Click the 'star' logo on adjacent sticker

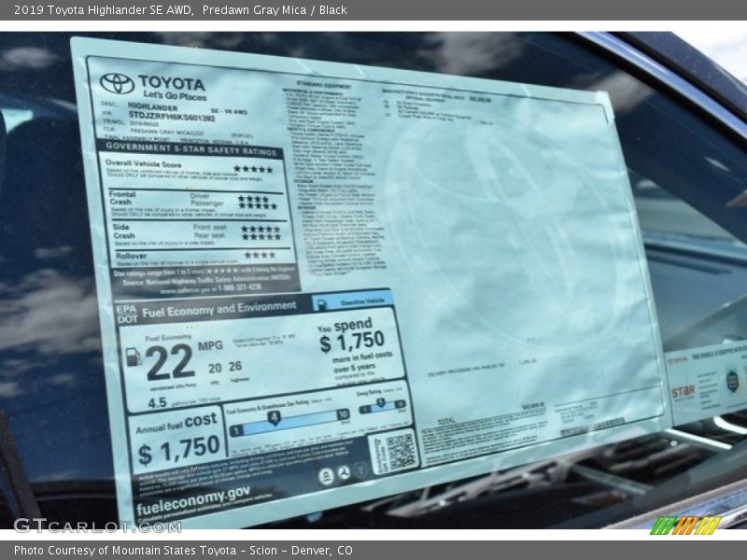pos(684,392)
